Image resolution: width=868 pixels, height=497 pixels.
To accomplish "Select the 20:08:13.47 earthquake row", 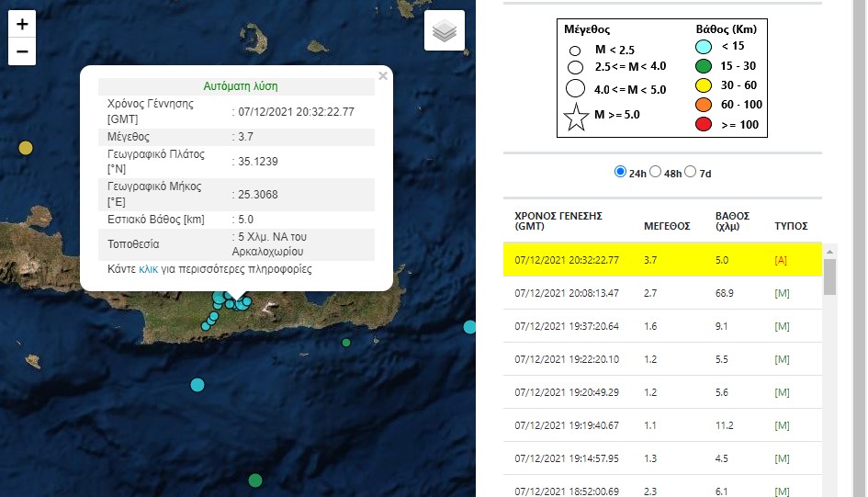I will 661,293.
